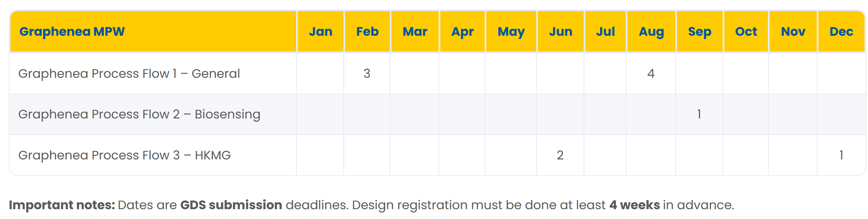
Task: Select the Aug column header
Action: point(651,32)
